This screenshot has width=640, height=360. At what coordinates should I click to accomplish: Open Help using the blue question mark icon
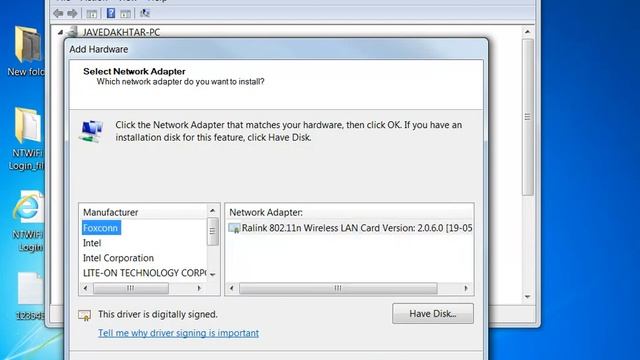point(111,13)
